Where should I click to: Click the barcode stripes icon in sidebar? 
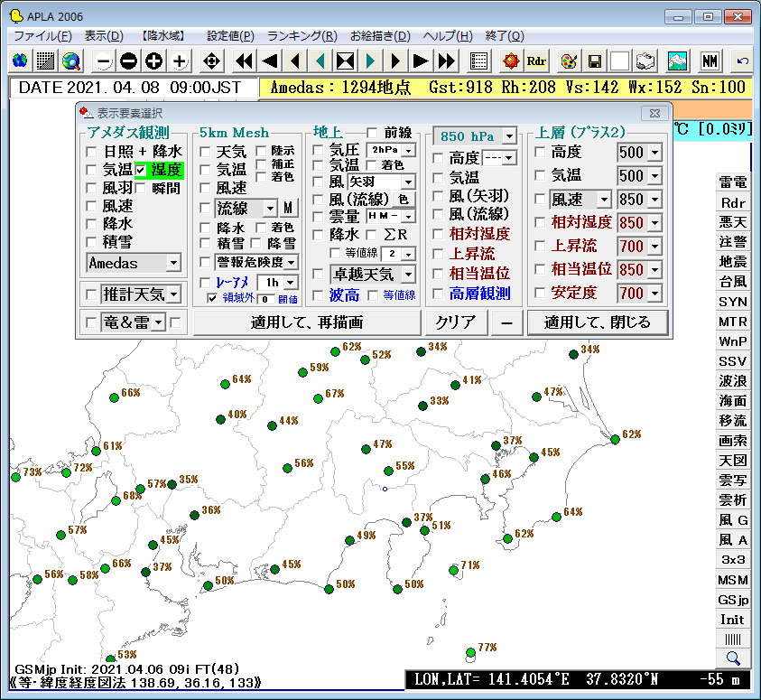[733, 639]
